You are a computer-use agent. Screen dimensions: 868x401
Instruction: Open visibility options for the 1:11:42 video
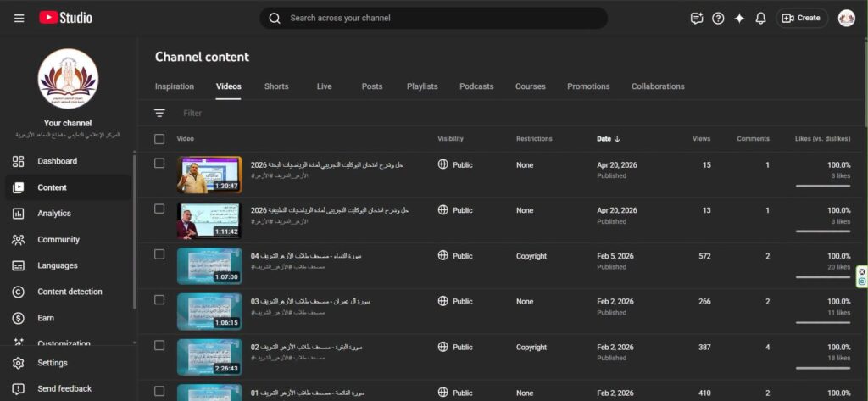coord(455,210)
